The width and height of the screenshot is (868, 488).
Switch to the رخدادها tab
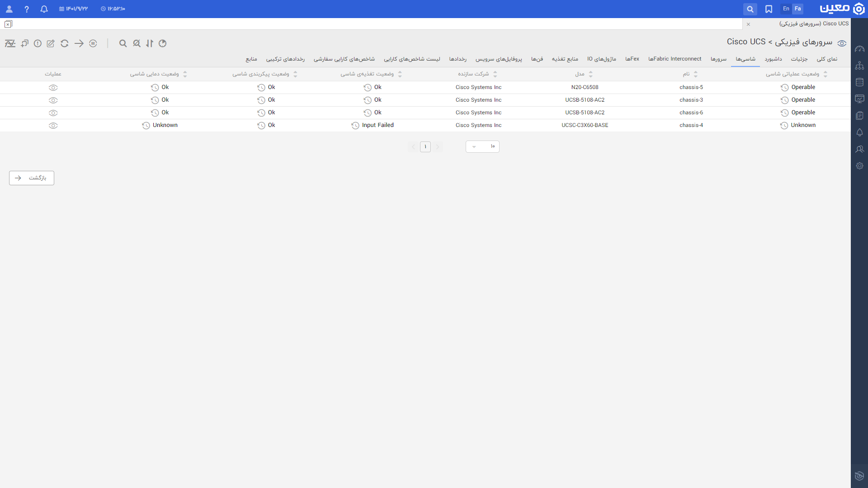[x=458, y=59]
